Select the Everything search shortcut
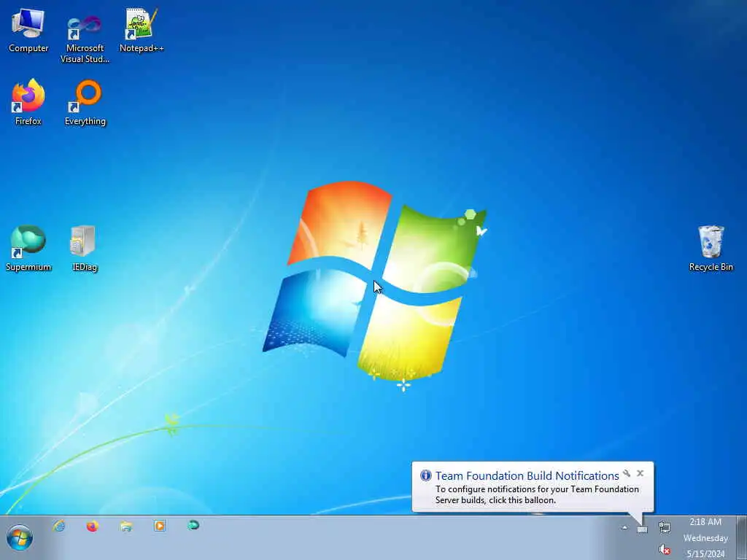 pyautogui.click(x=85, y=103)
